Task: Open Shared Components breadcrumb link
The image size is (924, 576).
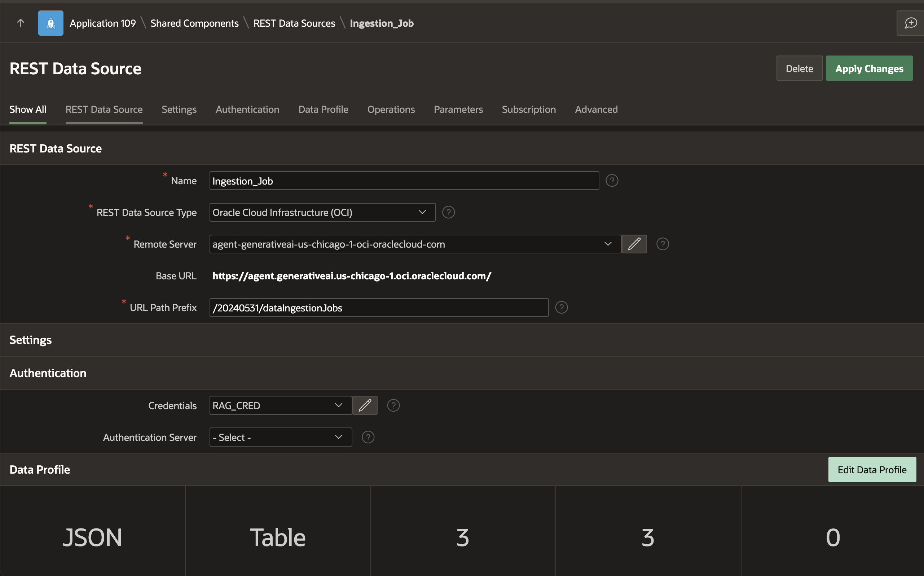Action: click(194, 23)
